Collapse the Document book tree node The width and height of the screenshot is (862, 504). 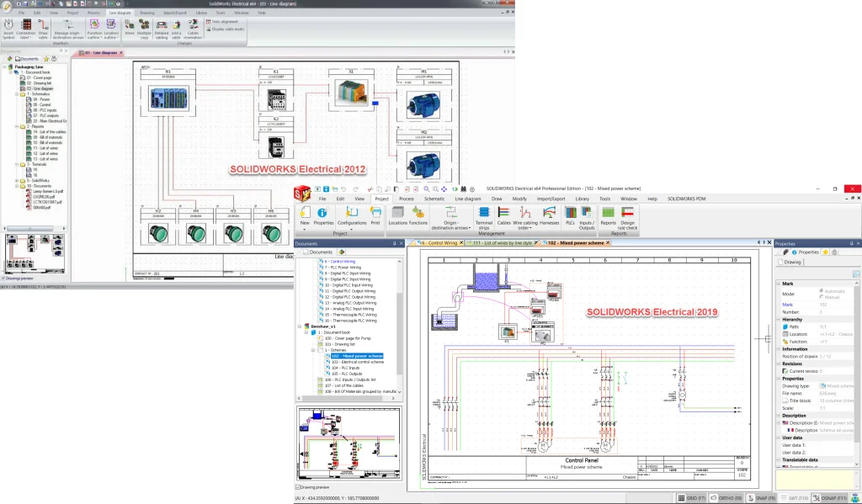[306, 332]
